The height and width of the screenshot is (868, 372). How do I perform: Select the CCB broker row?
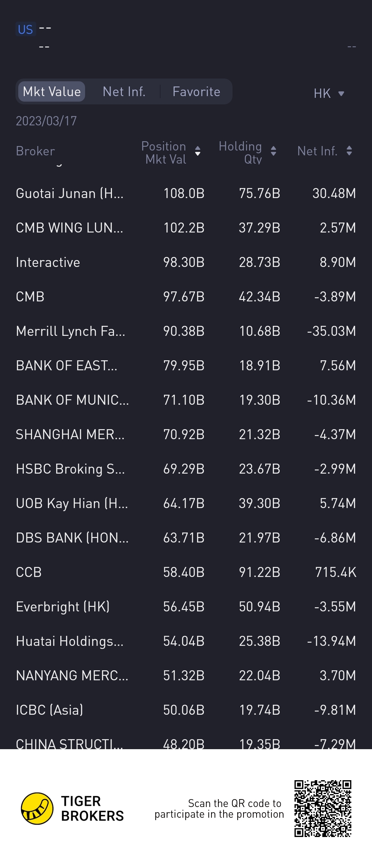186,572
